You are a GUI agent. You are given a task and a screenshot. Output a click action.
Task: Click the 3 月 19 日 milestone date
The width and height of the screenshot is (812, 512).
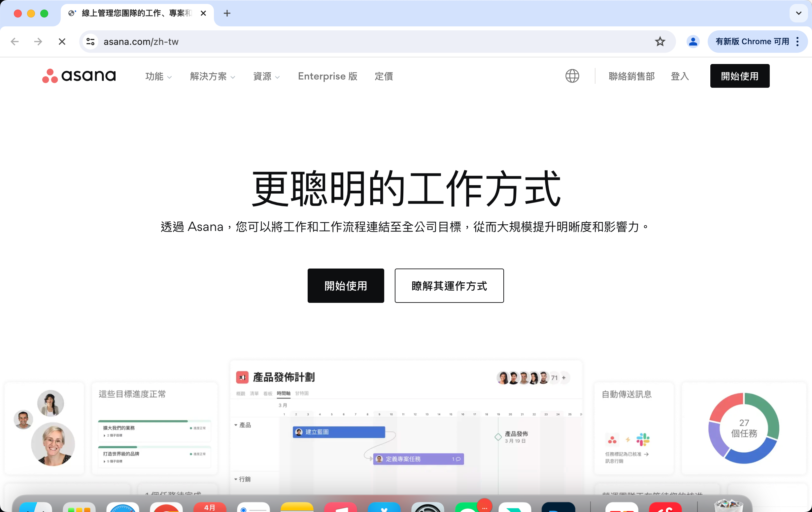tap(515, 441)
